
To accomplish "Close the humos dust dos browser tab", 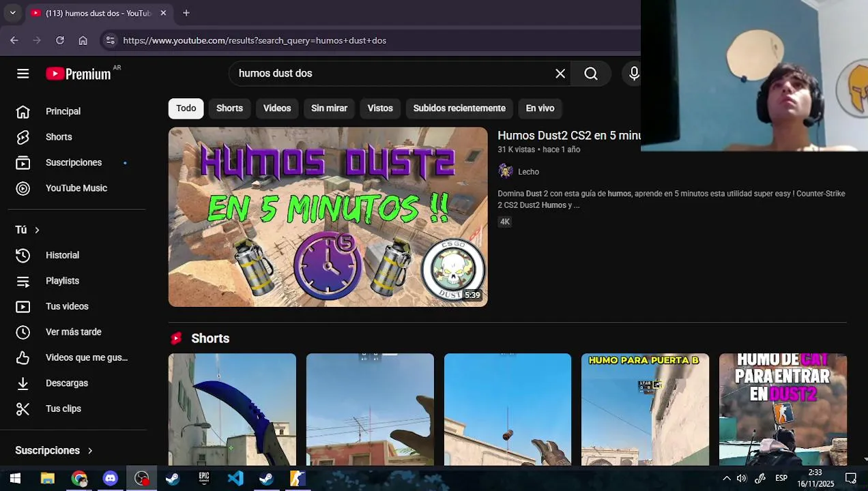I will pos(163,13).
